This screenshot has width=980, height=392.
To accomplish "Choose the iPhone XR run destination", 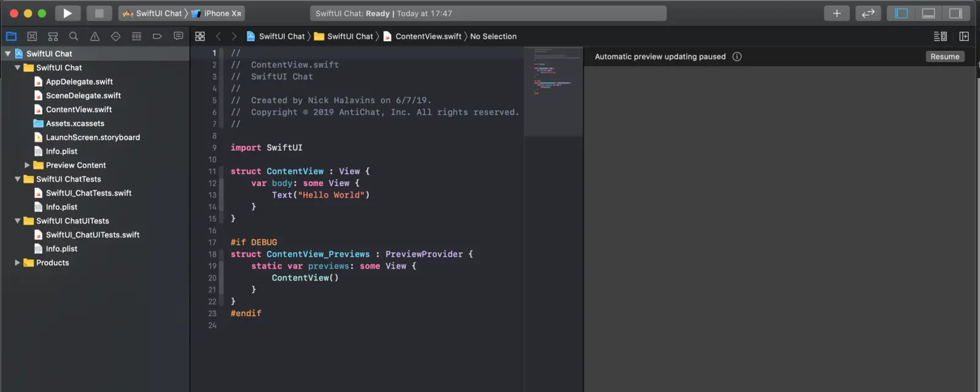I will [217, 13].
